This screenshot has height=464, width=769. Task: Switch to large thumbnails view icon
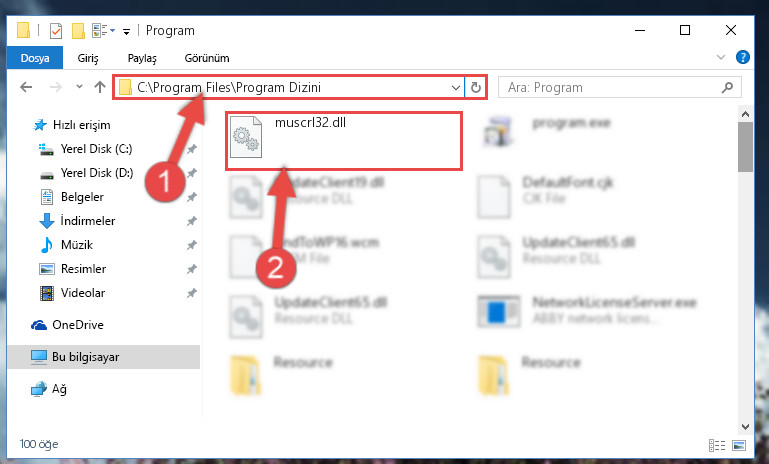pos(739,445)
